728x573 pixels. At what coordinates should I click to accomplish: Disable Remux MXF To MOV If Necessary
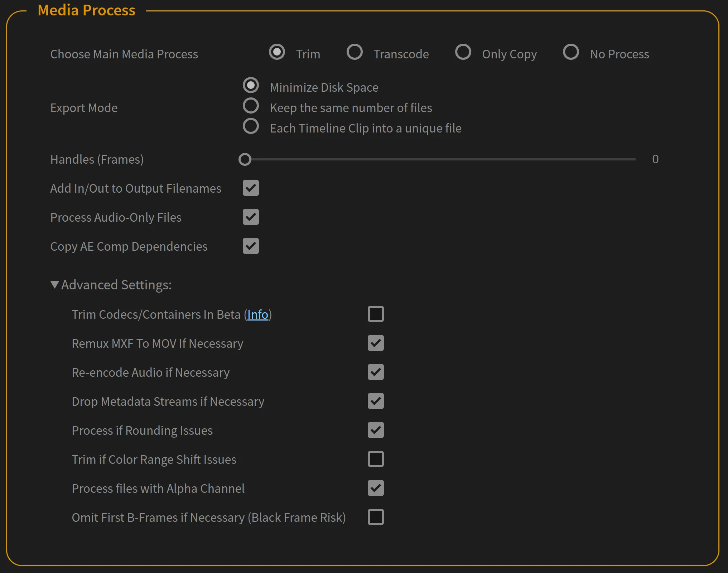376,343
